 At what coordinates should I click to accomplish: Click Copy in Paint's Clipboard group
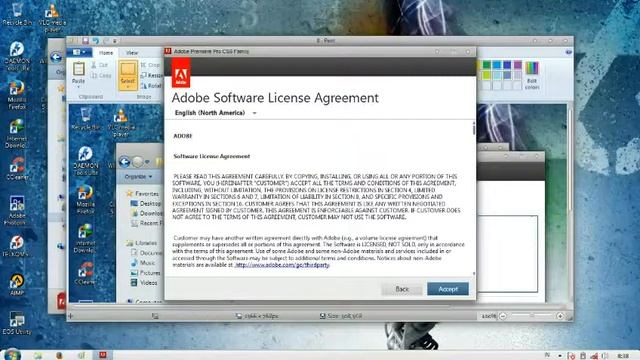[100, 76]
